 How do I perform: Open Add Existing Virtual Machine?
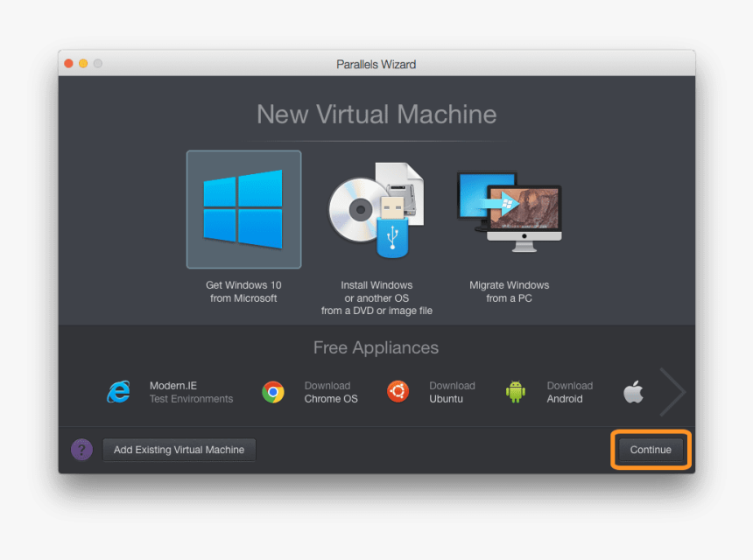coord(179,450)
